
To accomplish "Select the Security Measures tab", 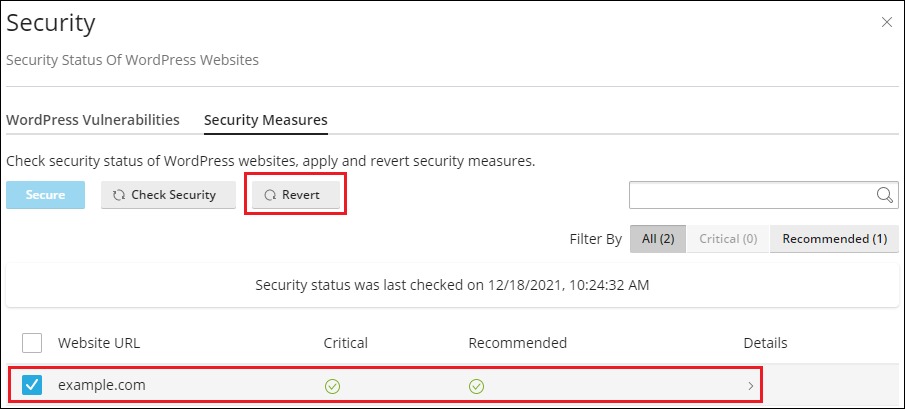I will pyautogui.click(x=266, y=120).
